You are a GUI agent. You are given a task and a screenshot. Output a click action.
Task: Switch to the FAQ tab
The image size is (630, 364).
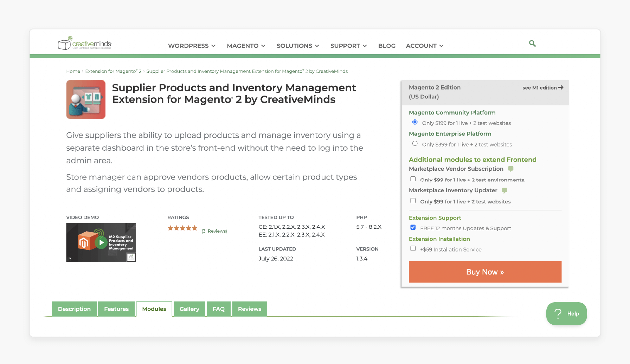click(218, 309)
